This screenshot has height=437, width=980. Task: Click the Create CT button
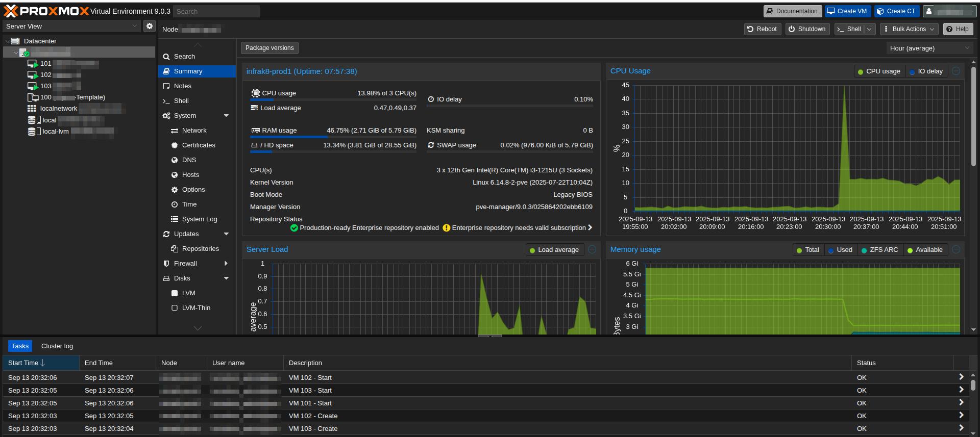point(896,11)
